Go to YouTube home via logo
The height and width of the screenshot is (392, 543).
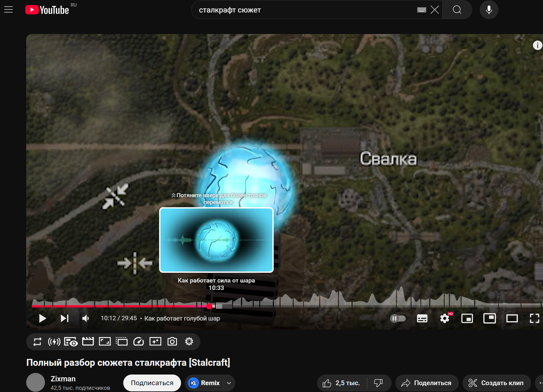pos(47,10)
